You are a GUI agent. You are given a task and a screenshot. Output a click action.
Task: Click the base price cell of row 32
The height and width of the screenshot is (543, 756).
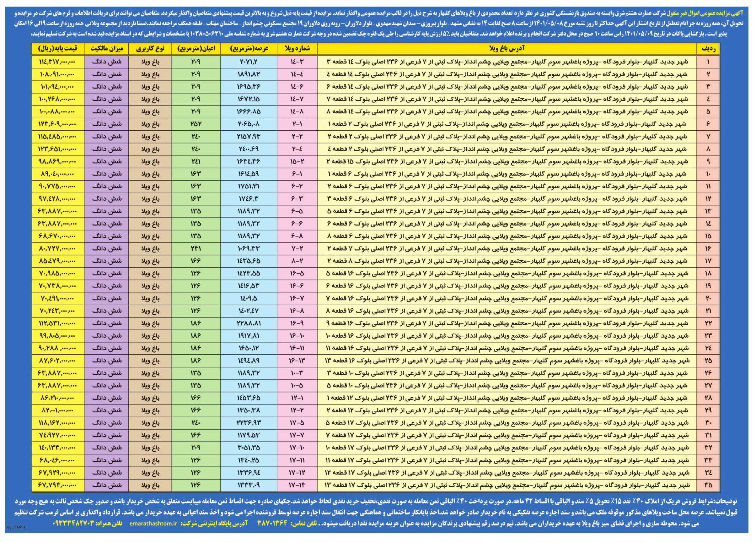[58, 448]
